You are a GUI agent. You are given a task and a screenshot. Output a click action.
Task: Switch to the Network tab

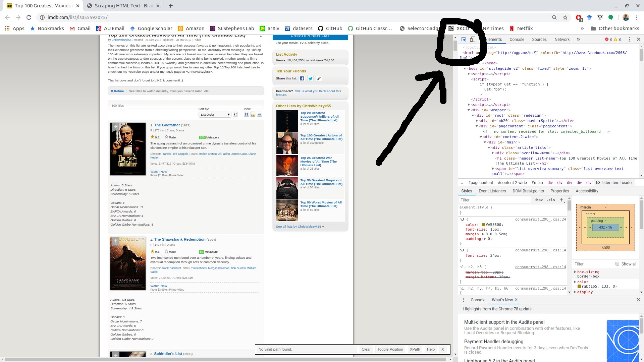562,39
